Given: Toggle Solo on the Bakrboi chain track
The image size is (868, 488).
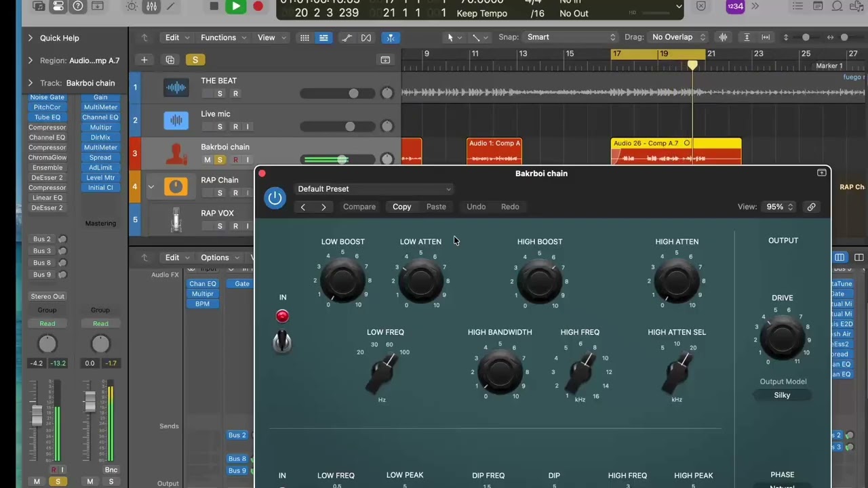Looking at the screenshot, I should (220, 160).
